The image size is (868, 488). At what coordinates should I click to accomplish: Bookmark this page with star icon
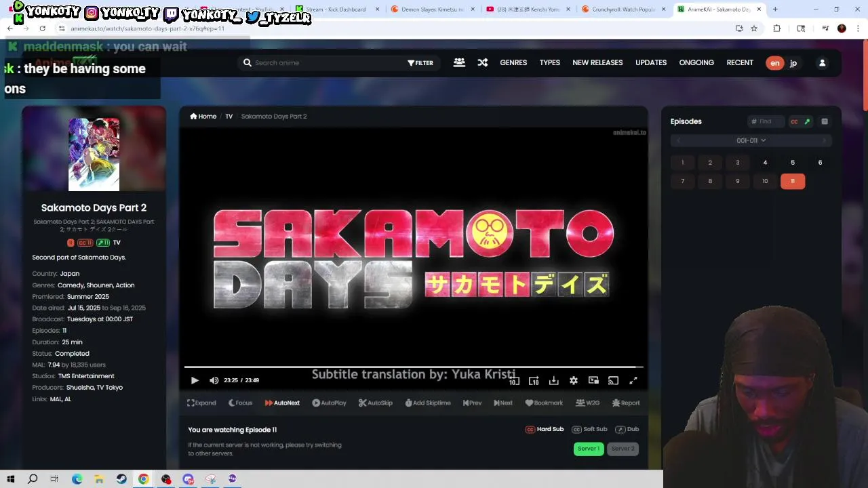point(753,28)
